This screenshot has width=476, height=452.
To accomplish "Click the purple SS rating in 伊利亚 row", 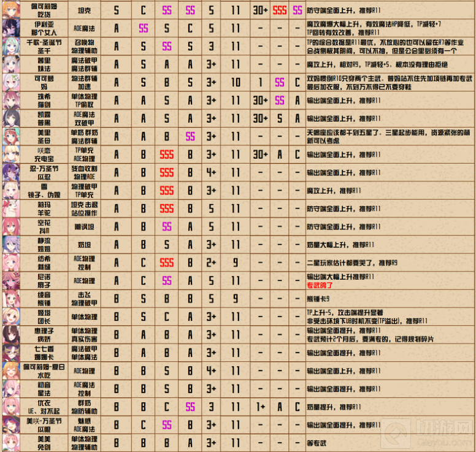I will pyautogui.click(x=144, y=29).
